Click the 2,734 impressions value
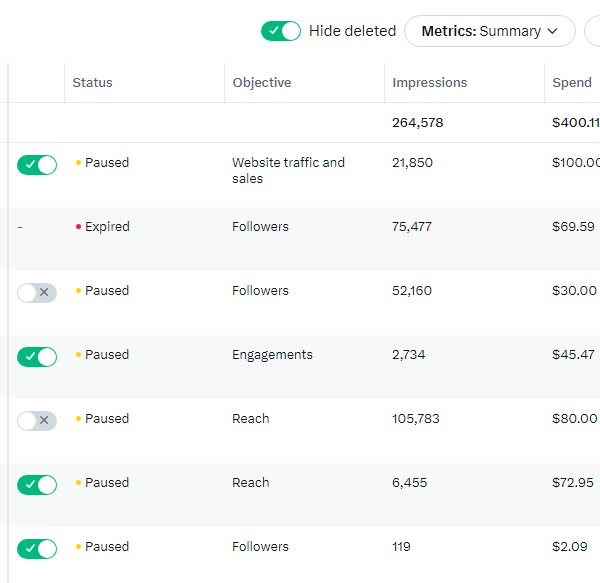The height and width of the screenshot is (583, 600). 408,355
